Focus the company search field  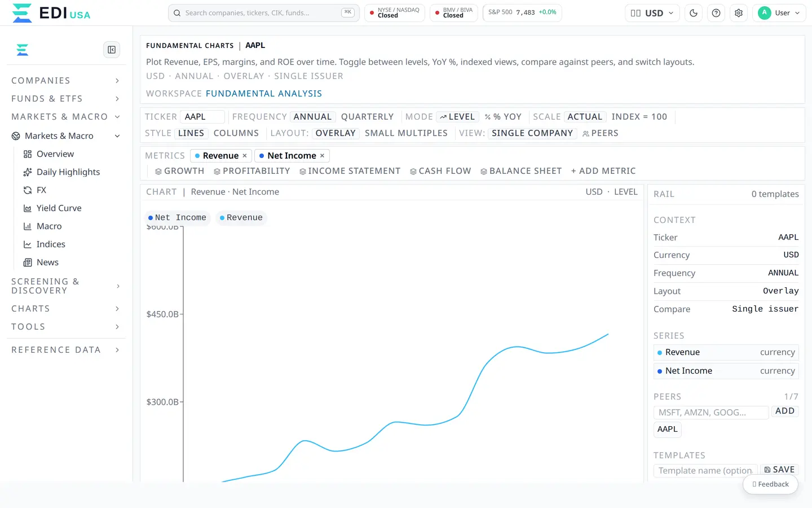point(263,13)
